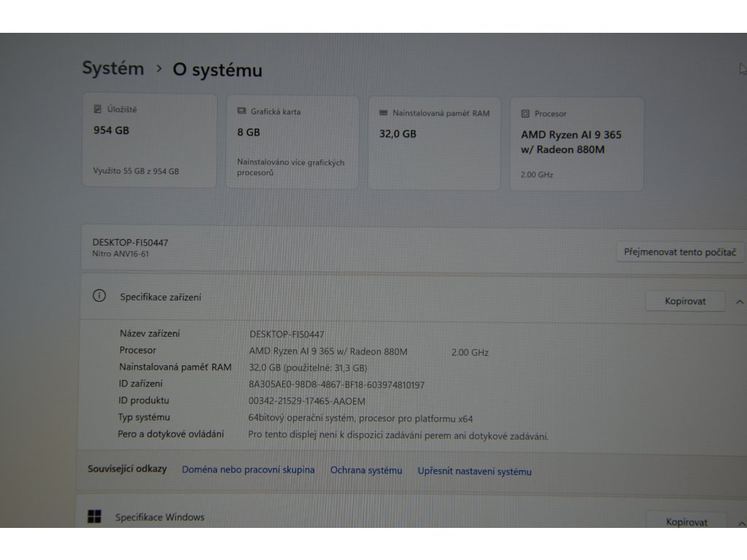This screenshot has width=747, height=560.
Task: Open the Nainstalovaná paměť RAM card
Action: tap(434, 144)
